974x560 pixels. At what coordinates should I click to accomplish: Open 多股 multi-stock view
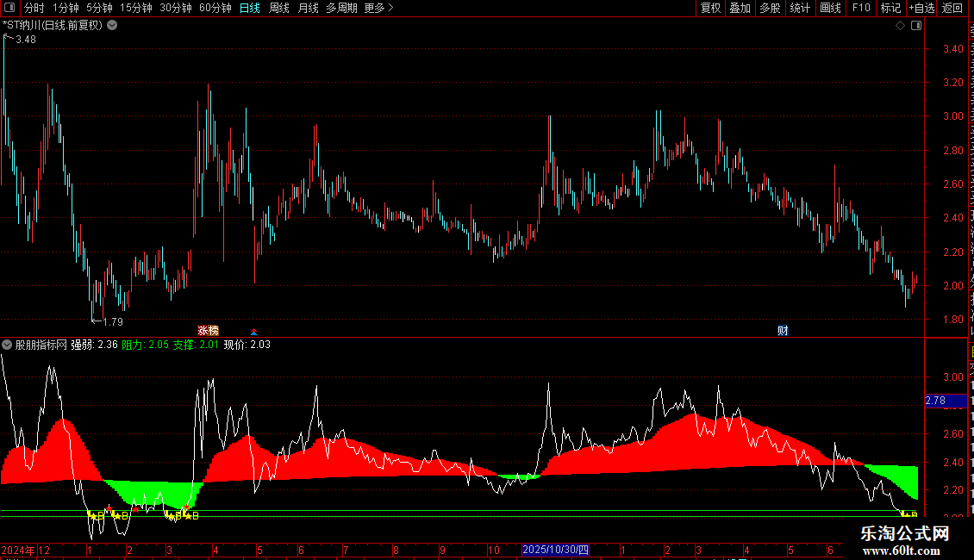tap(770, 8)
